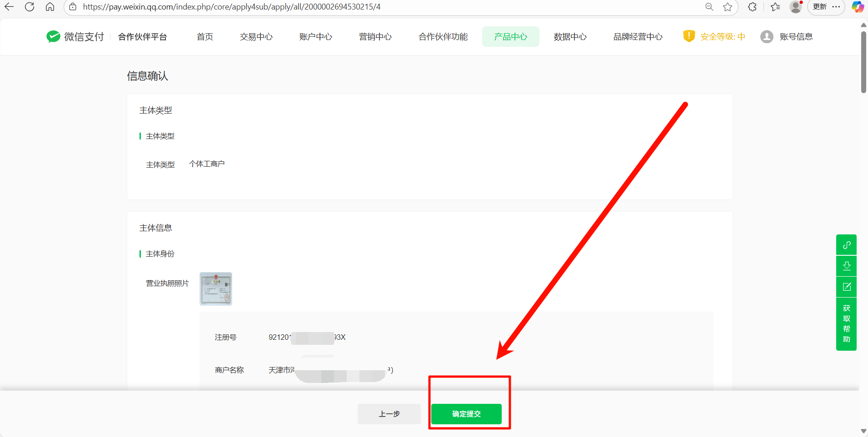Click the link icon in right sidebar

(x=846, y=245)
